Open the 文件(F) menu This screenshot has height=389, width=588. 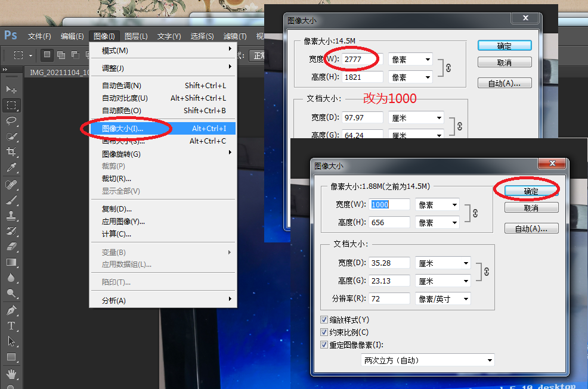pos(39,36)
